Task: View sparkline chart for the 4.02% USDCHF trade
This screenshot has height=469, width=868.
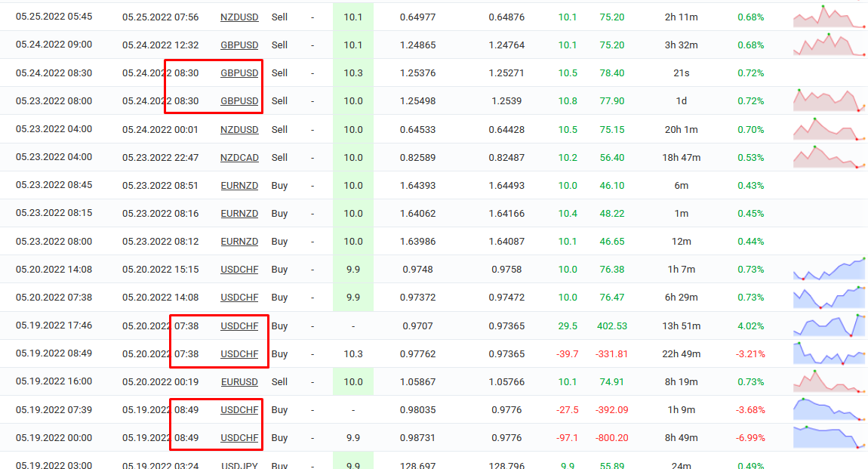Action: (829, 326)
